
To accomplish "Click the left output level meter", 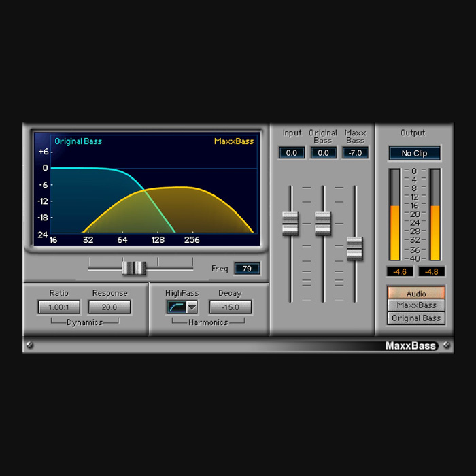I will 394,214.
